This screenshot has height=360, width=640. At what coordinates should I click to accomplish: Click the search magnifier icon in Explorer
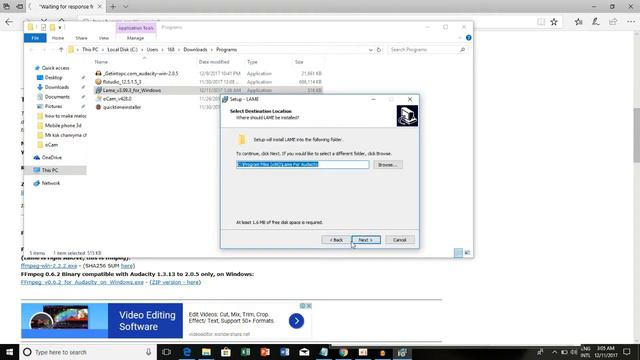tap(462, 50)
